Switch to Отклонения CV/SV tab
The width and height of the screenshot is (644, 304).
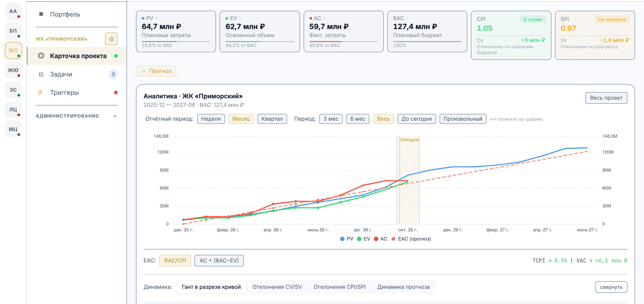277,287
